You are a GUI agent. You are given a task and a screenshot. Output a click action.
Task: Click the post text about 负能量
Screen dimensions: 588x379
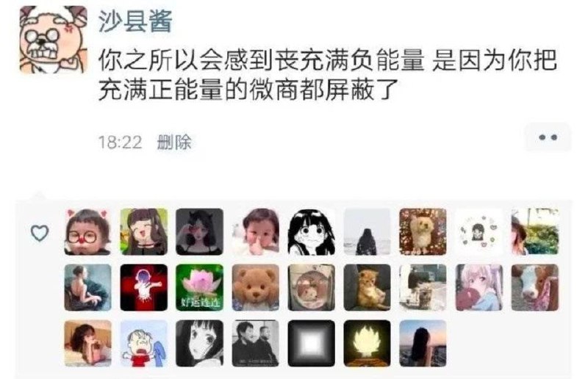[327, 75]
